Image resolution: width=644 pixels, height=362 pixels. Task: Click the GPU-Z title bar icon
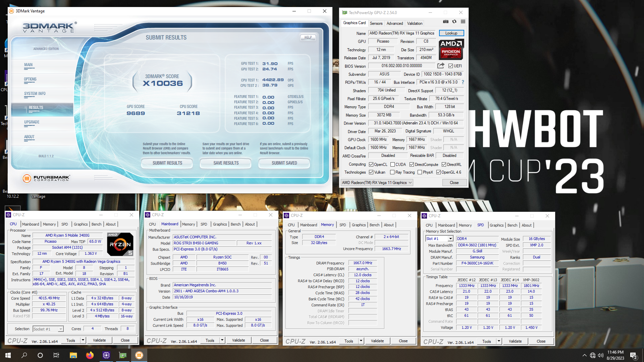[x=344, y=13]
